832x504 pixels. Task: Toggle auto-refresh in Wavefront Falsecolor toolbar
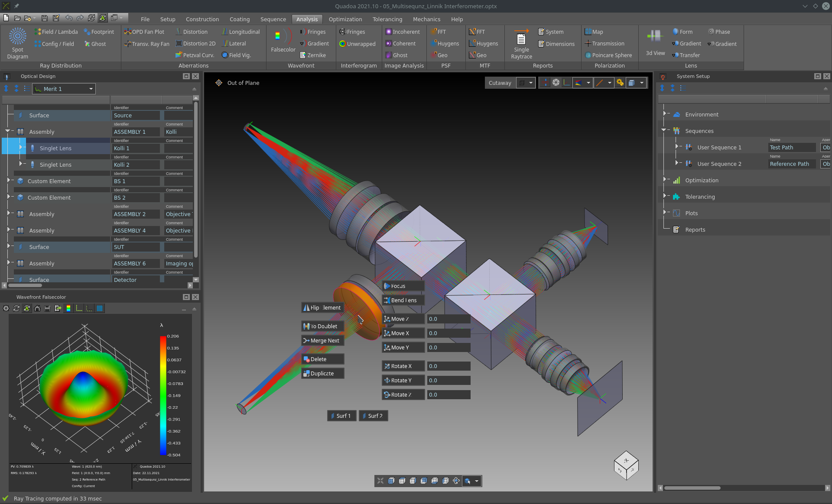click(27, 308)
